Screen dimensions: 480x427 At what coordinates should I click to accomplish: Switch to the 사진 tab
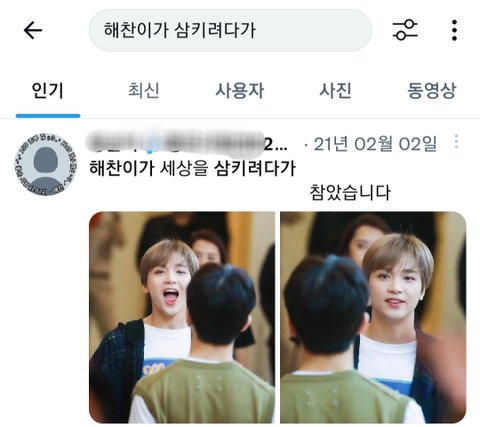point(335,91)
